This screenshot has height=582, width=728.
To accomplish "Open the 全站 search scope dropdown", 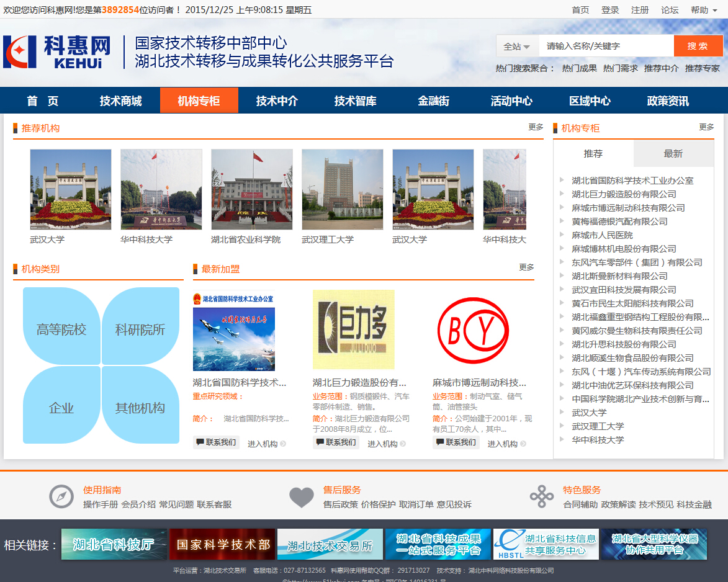I will pos(517,46).
